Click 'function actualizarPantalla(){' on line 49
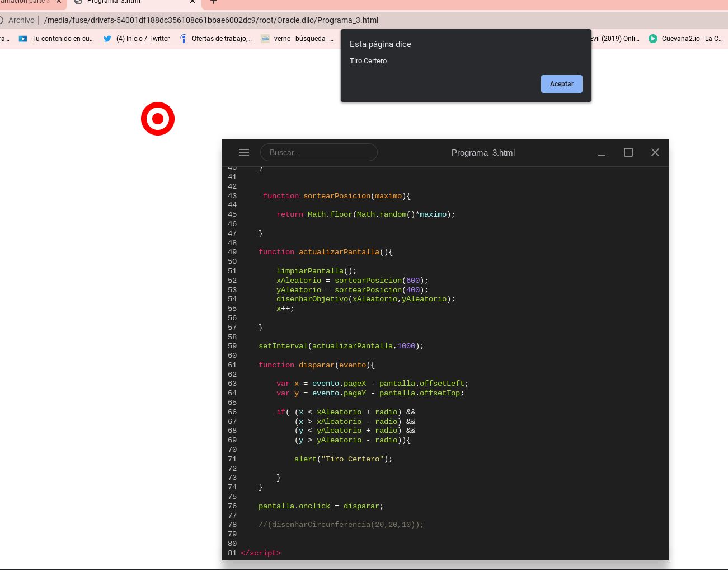Viewport: 728px width, 570px height. coord(326,252)
